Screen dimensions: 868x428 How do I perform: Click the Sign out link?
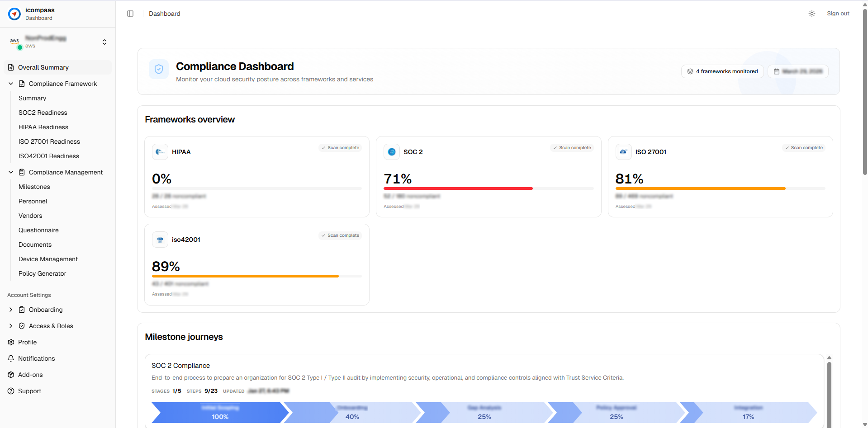click(x=838, y=14)
